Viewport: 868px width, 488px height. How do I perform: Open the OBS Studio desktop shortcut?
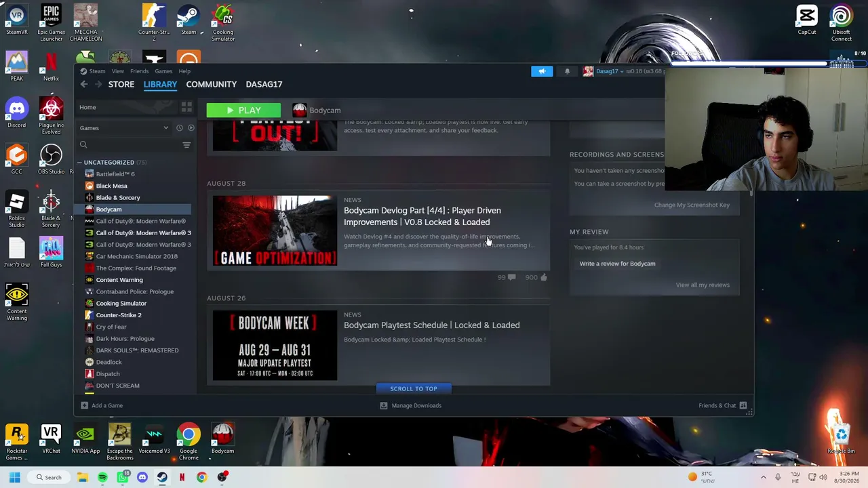[51, 159]
